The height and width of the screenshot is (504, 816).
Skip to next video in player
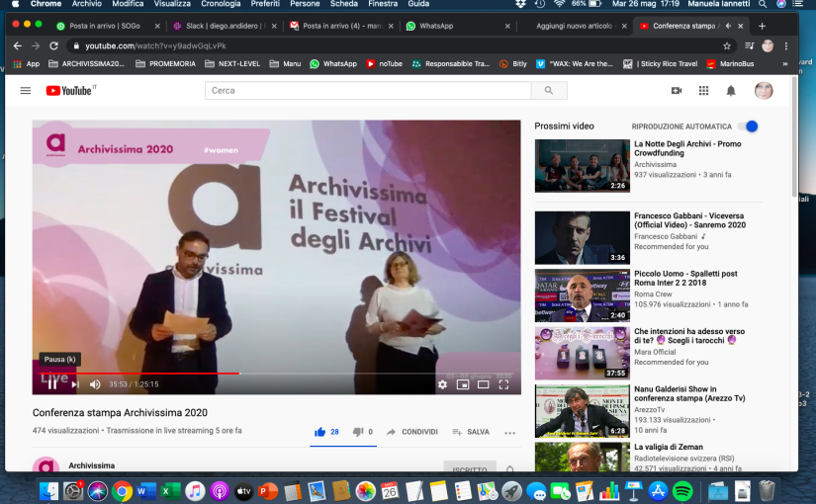point(75,384)
